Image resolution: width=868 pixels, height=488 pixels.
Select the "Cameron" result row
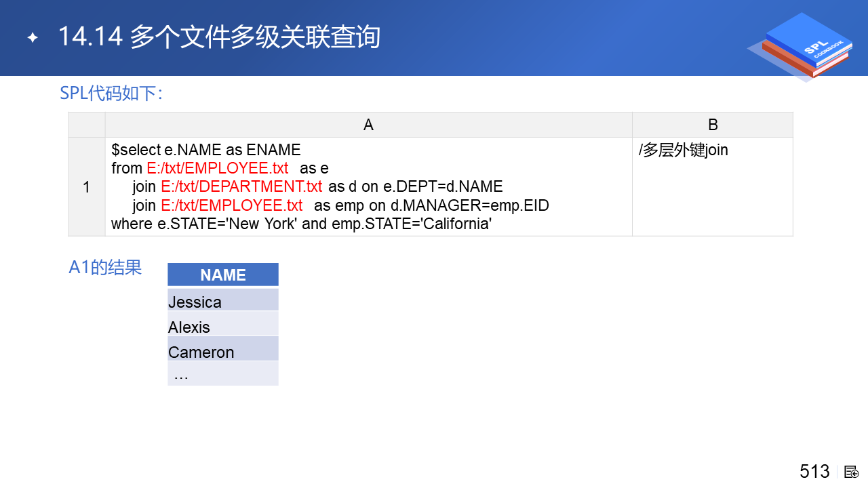[x=223, y=349]
